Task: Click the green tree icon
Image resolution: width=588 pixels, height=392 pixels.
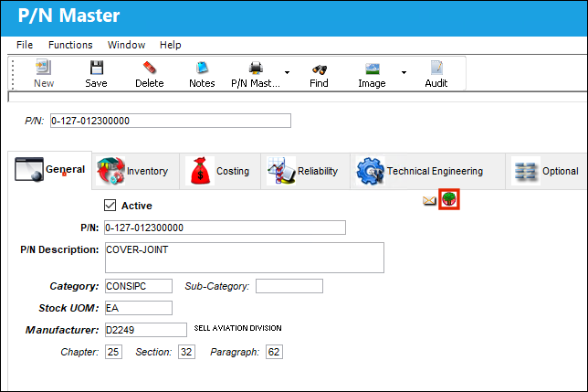Action: click(449, 199)
